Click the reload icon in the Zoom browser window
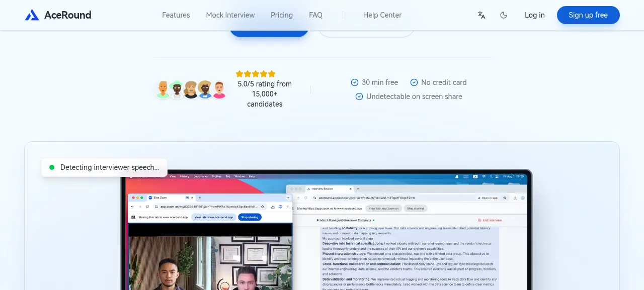Viewport: 644px width, 290px height. coord(147,207)
